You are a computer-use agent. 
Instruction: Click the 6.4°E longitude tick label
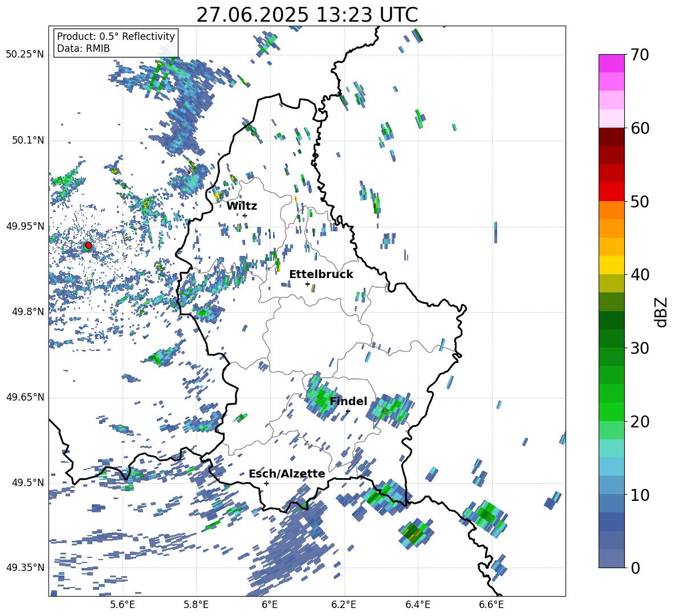tap(417, 605)
